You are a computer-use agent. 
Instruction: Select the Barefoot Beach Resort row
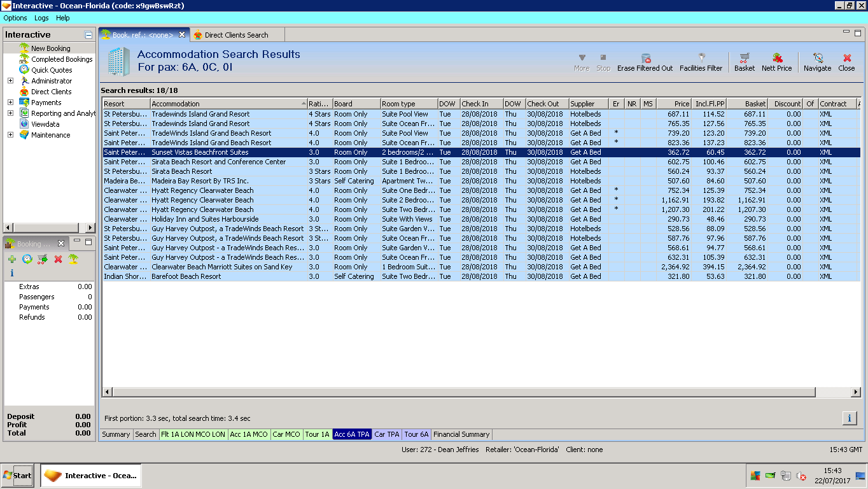tap(186, 276)
